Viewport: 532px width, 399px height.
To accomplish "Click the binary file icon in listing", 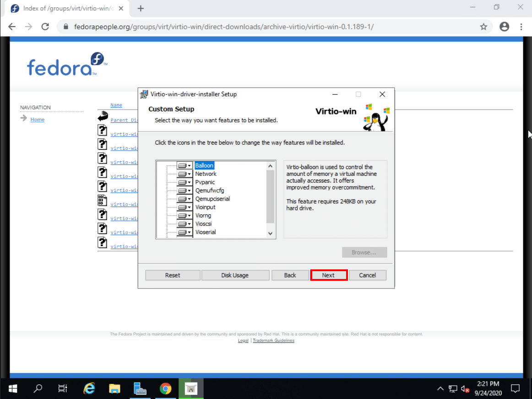I will [102, 200].
